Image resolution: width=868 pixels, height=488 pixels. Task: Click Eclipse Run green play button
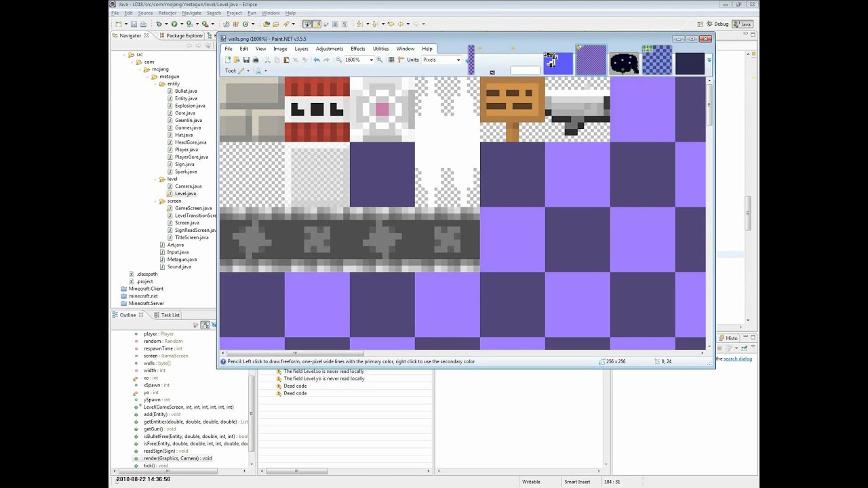174,24
